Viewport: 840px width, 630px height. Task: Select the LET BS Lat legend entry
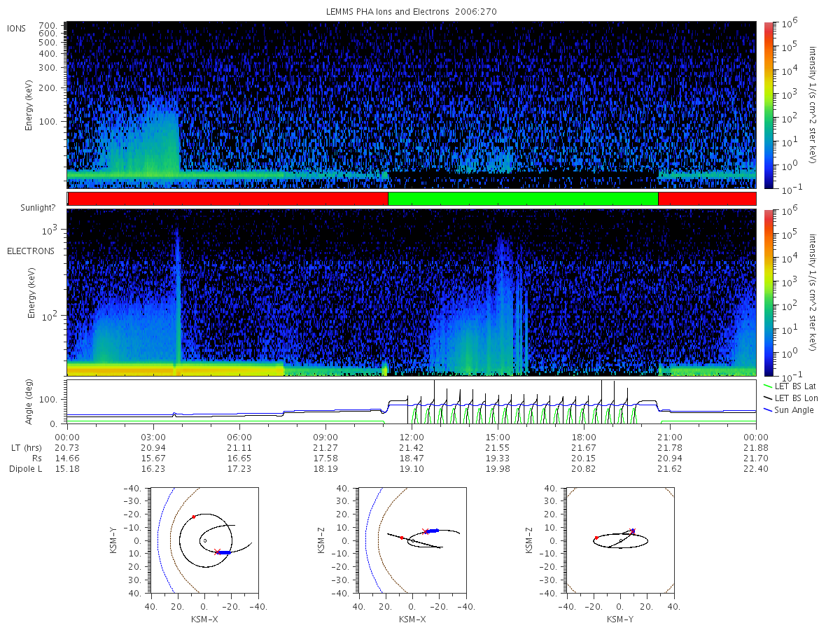[793, 386]
